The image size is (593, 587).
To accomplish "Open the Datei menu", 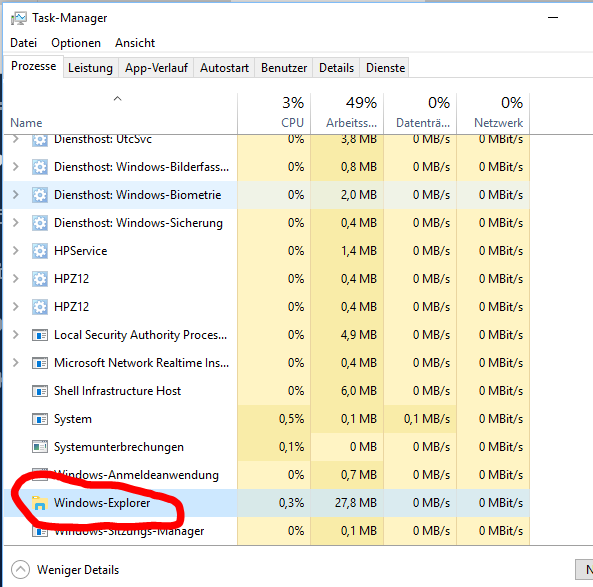I will (23, 43).
